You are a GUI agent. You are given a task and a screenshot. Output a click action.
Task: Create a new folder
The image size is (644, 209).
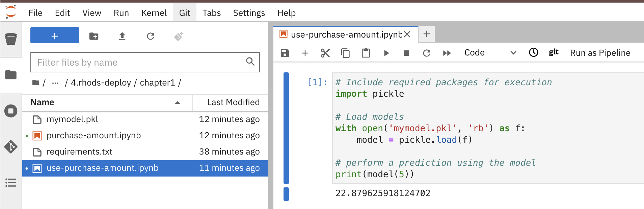[x=94, y=36]
